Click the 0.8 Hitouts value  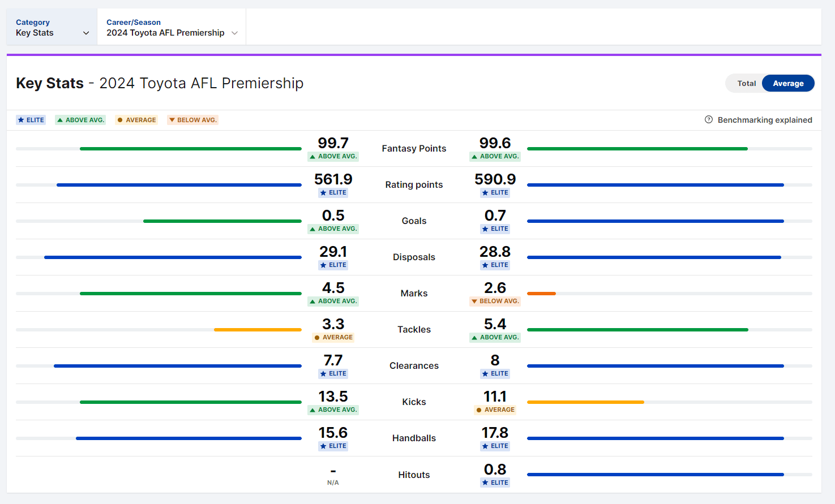(x=495, y=469)
